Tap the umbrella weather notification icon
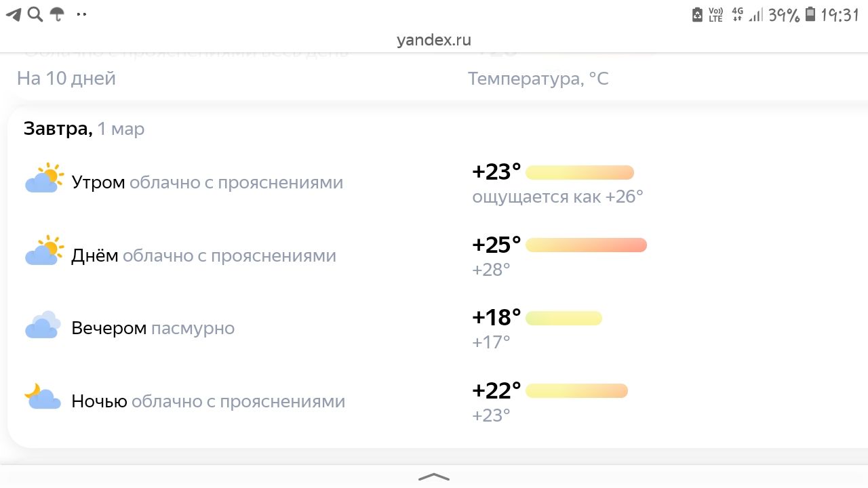This screenshot has height=488, width=868. pos(58,14)
